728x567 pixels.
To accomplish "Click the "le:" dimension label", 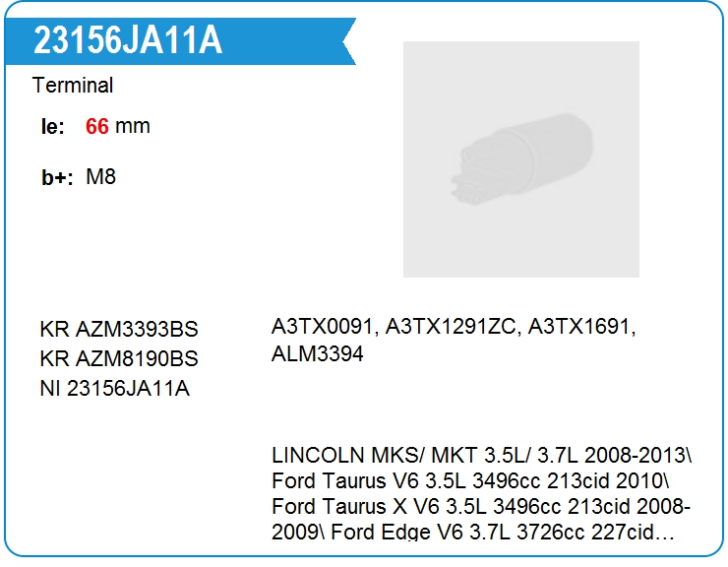I will (x=52, y=127).
